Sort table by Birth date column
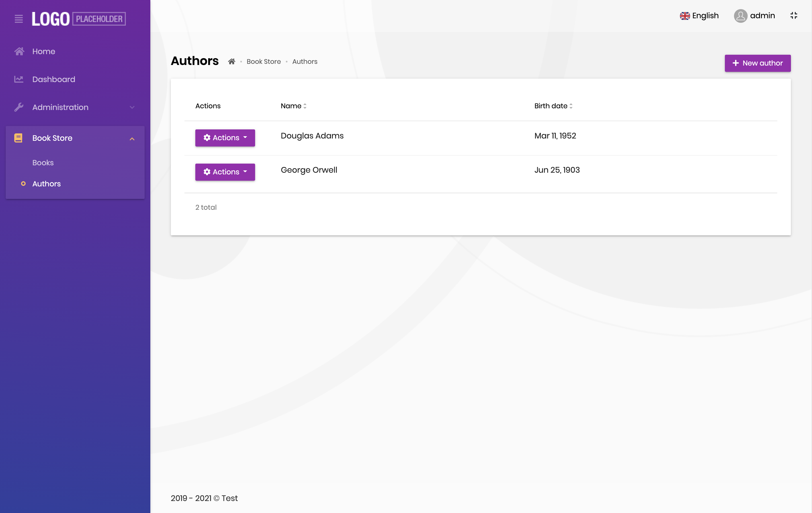 click(x=553, y=106)
